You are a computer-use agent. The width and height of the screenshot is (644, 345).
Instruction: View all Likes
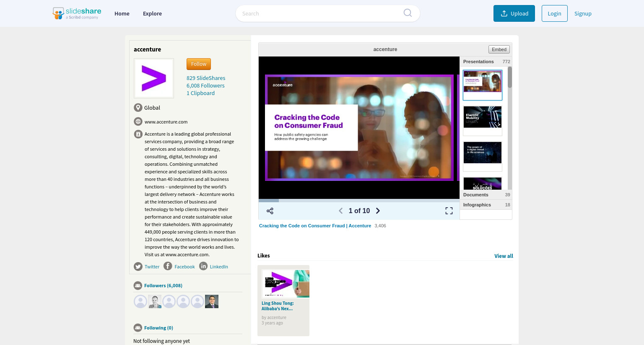(504, 256)
